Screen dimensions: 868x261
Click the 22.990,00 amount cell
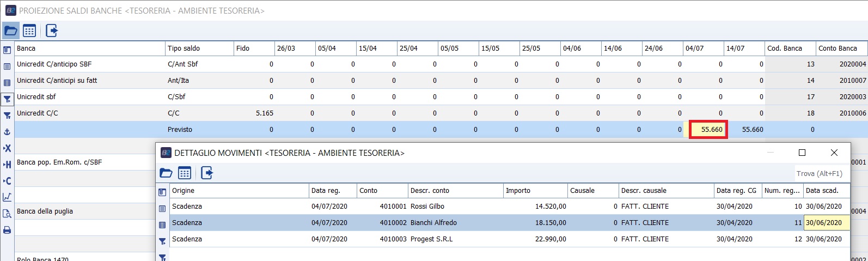535,239
